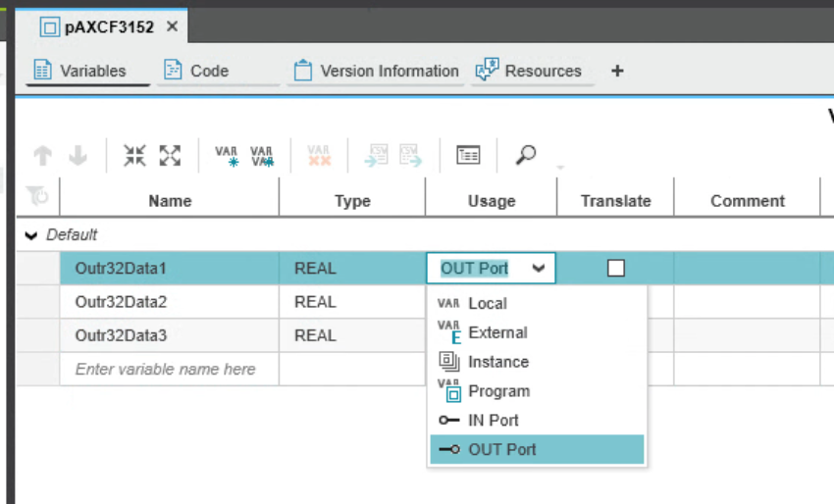Choose Instance in the usage list

pos(537,362)
